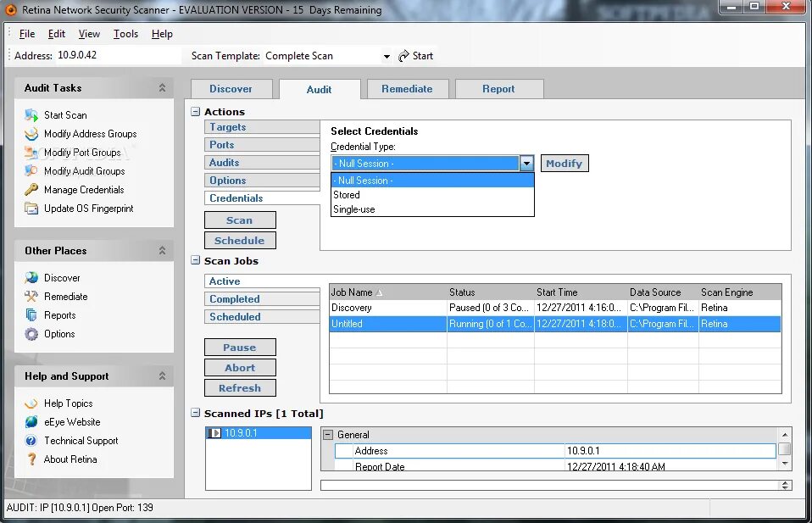Collapse the Audit Tasks panel
The image size is (812, 523).
click(162, 88)
